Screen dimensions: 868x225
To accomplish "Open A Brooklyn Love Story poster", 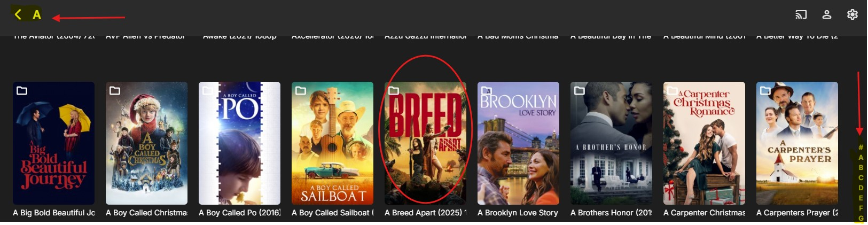I will tap(518, 143).
